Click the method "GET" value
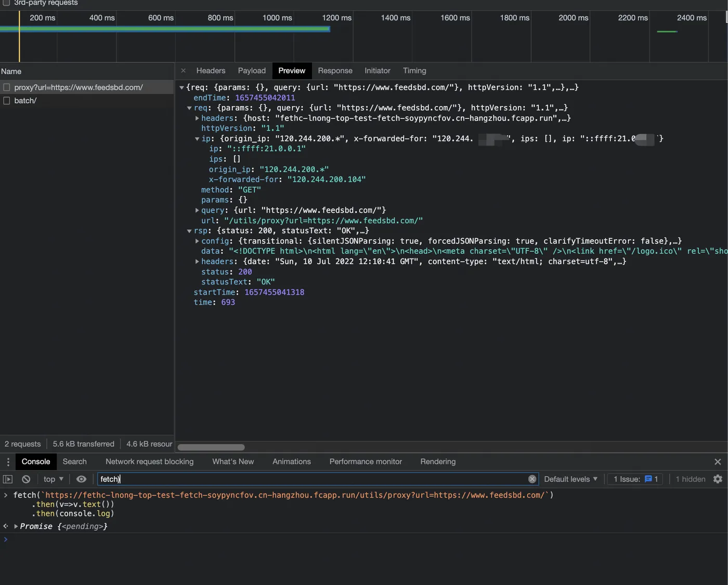Screen dimensions: 728x585 250,190
